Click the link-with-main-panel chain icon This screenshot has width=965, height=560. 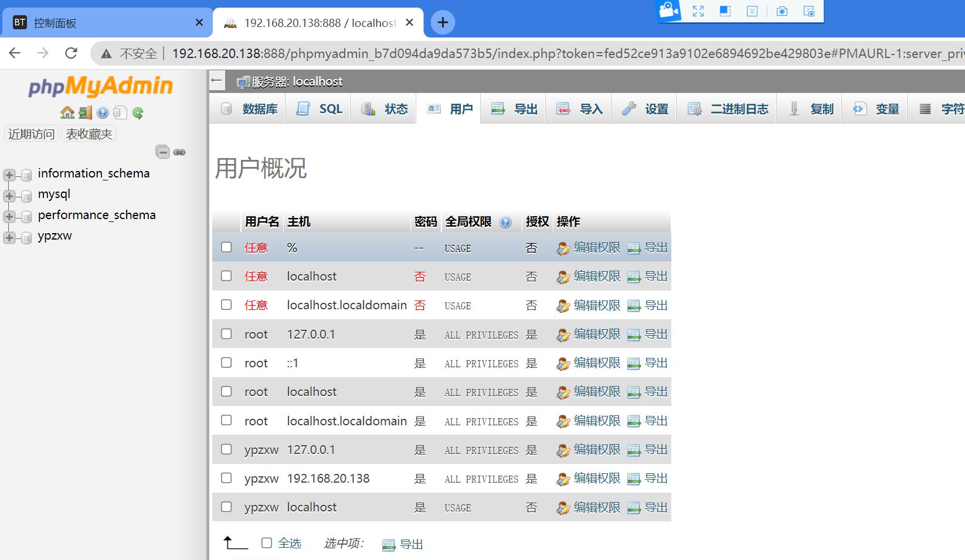[179, 152]
